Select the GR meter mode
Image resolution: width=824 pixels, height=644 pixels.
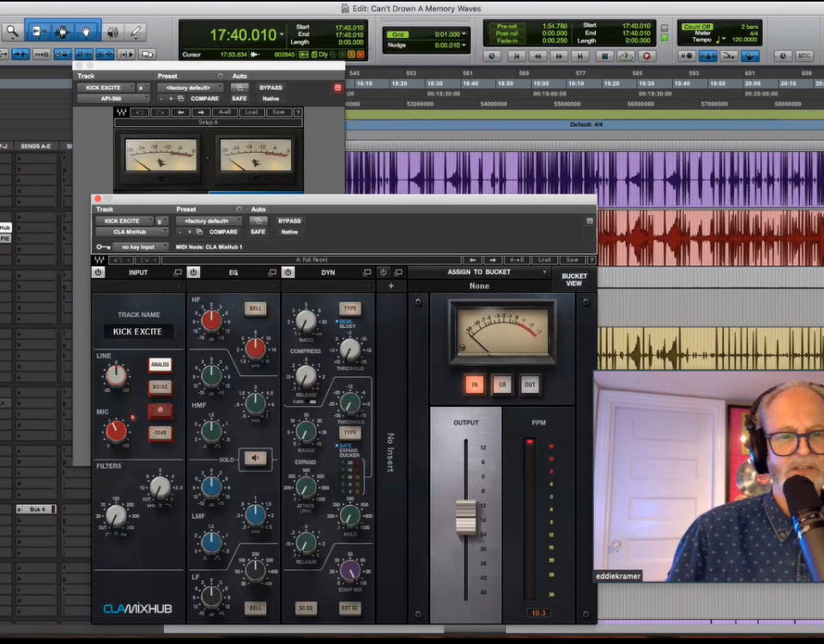pos(502,385)
